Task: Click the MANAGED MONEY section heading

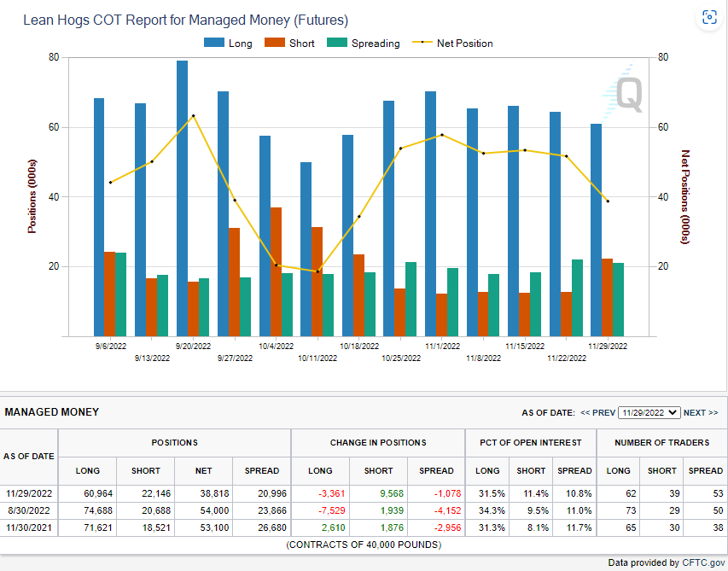Action: click(52, 412)
